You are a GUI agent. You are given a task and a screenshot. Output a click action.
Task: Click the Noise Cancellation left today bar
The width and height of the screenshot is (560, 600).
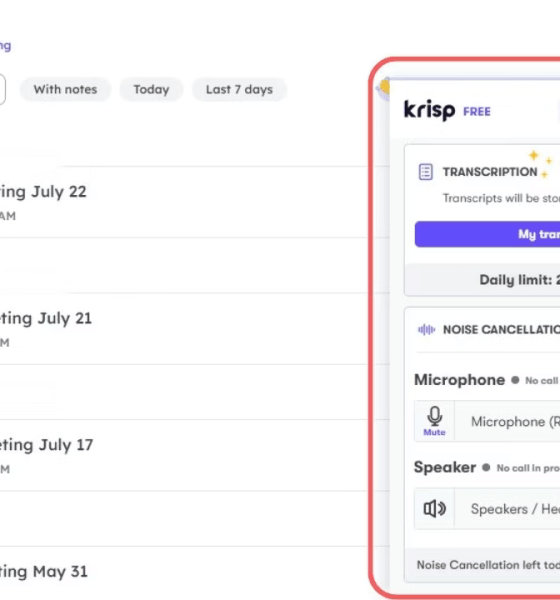(482, 565)
